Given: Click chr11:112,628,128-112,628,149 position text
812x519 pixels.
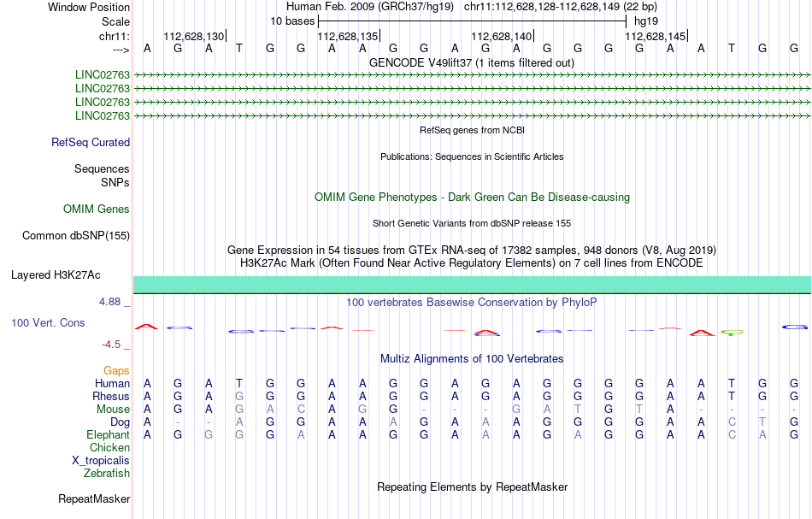Looking at the screenshot, I should (x=561, y=7).
